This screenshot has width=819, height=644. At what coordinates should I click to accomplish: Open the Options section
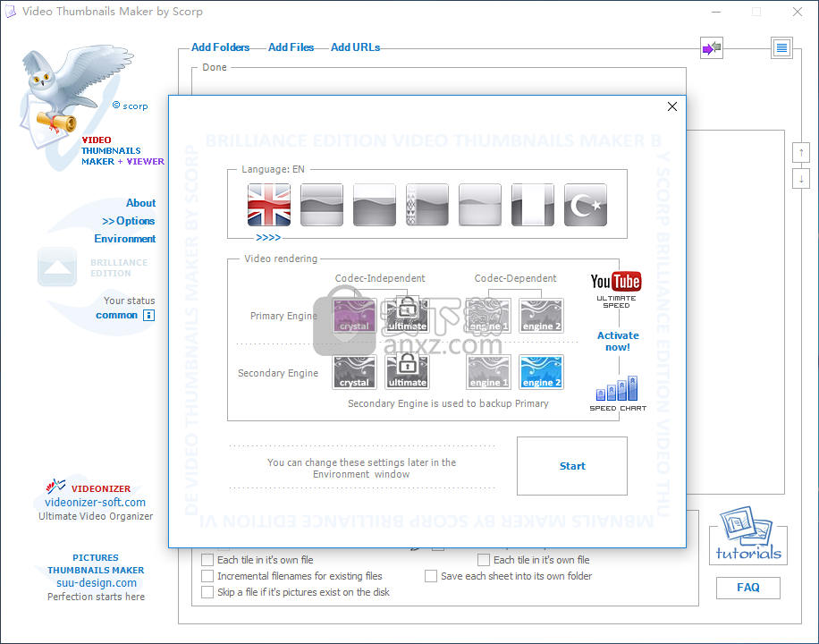pyautogui.click(x=129, y=221)
